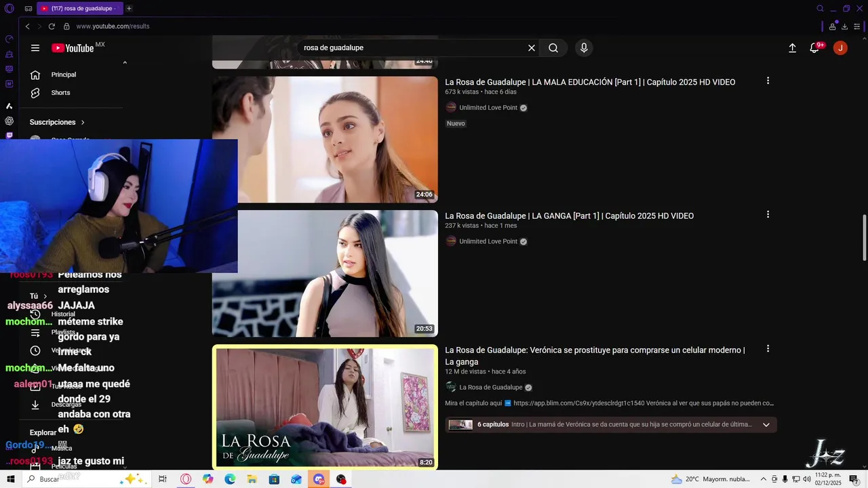Open the browser downloads icon

pos(844,26)
